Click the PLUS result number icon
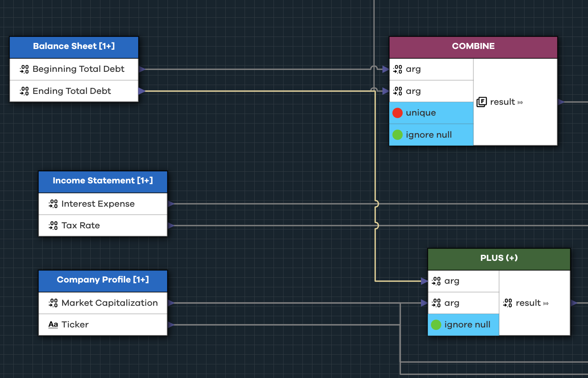 (508, 303)
